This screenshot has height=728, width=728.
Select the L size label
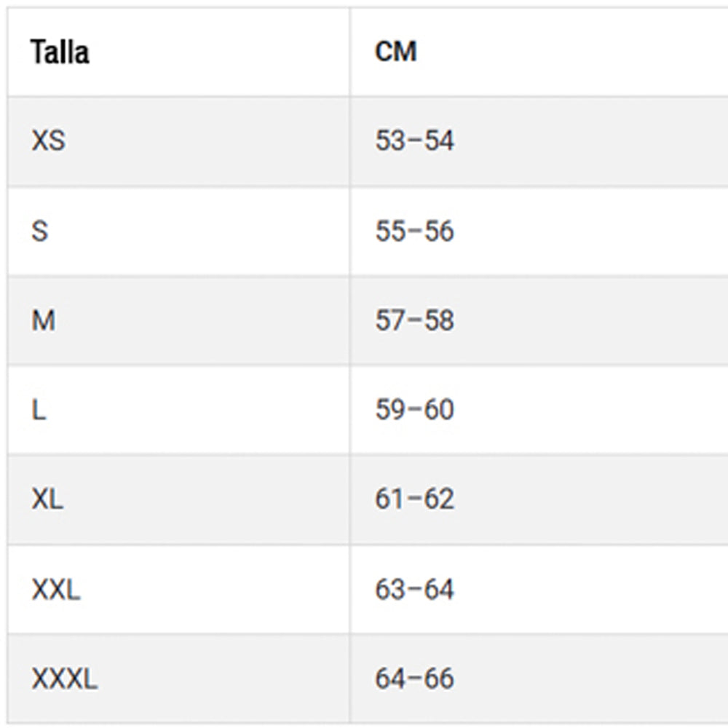[39, 410]
